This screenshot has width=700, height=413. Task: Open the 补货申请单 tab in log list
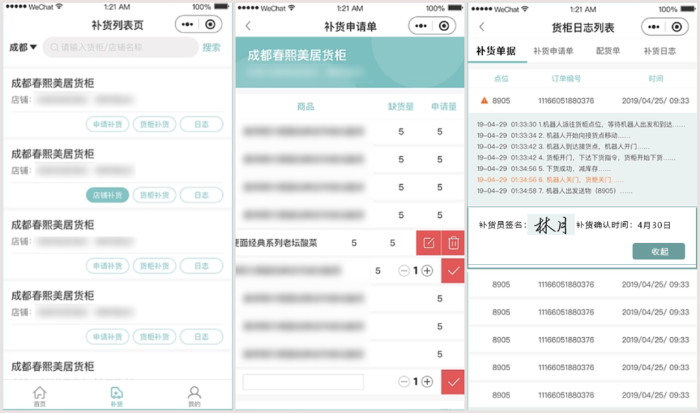click(552, 49)
